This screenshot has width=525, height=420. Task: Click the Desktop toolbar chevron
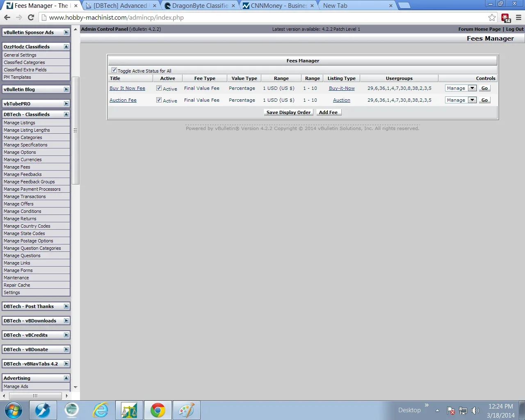pyautogui.click(x=427, y=405)
